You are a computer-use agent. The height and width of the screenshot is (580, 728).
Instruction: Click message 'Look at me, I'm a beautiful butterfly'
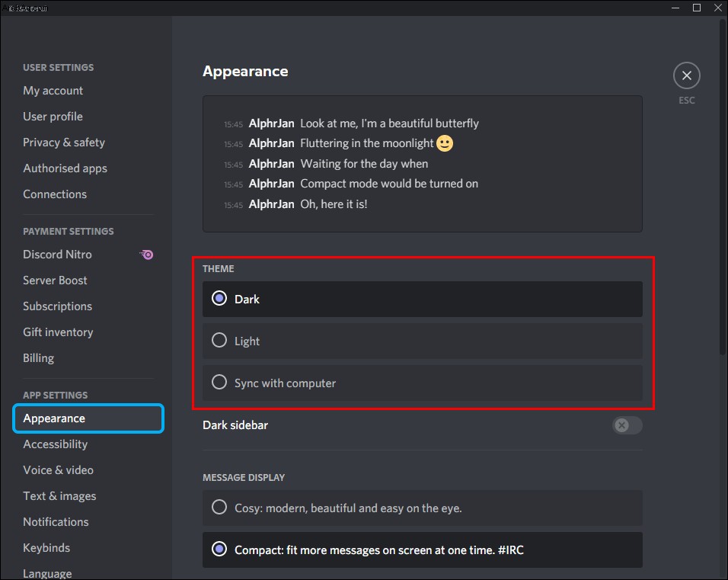(389, 123)
